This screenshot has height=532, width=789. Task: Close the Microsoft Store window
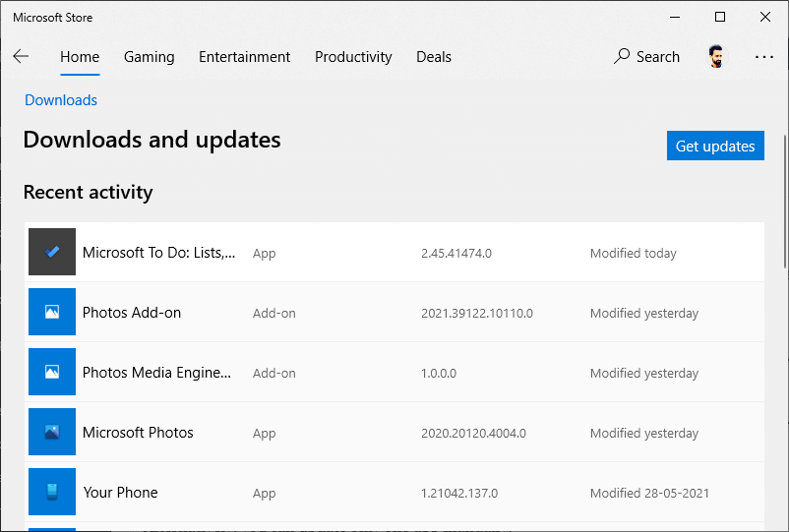[x=765, y=17]
